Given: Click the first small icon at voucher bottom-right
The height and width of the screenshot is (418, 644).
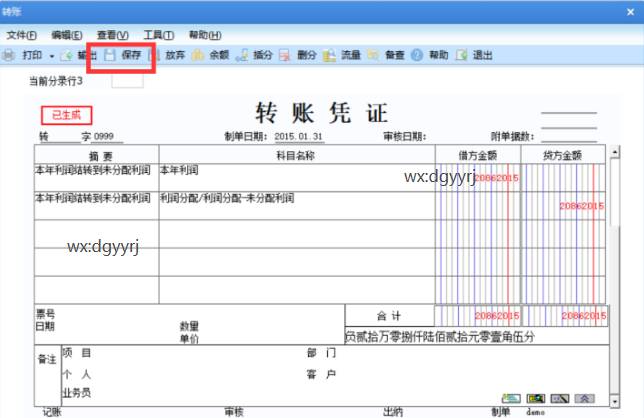Looking at the screenshot, I should tap(511, 397).
